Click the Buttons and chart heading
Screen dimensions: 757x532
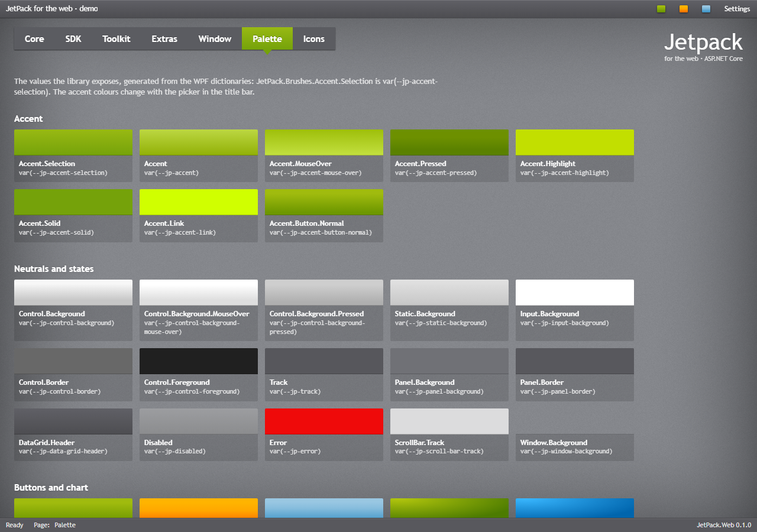[x=51, y=488]
